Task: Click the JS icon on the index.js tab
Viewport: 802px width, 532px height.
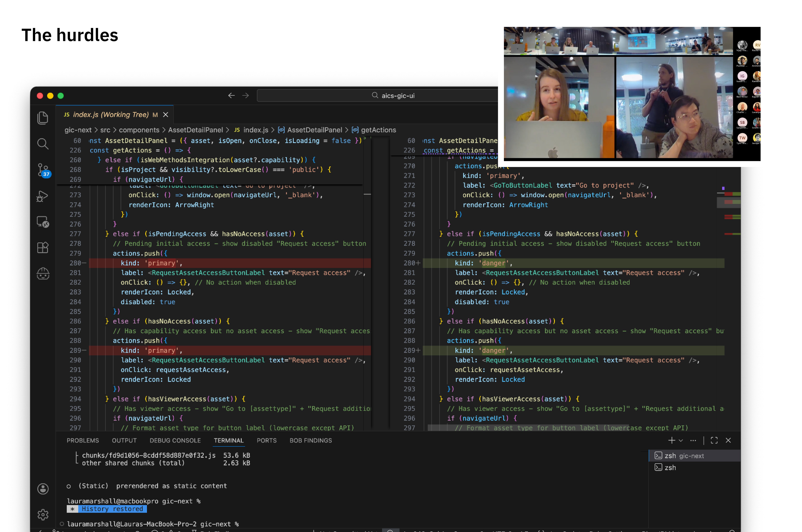Action: pyautogui.click(x=67, y=115)
